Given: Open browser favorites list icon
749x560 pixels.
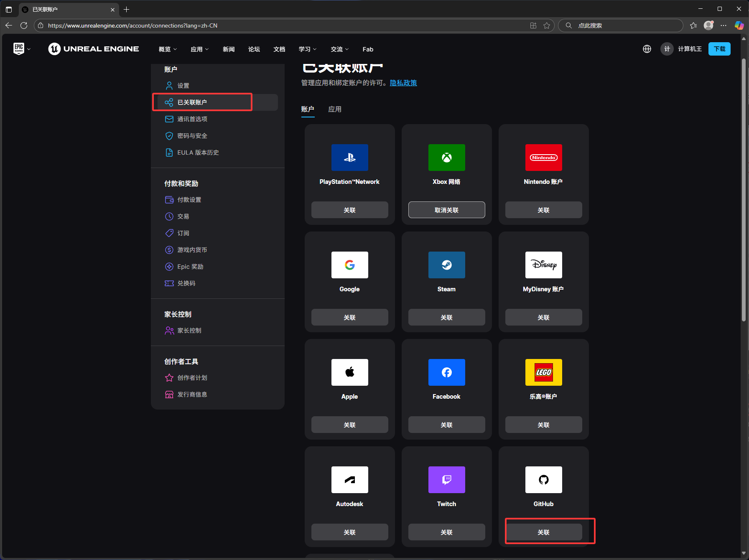Looking at the screenshot, I should click(693, 25).
